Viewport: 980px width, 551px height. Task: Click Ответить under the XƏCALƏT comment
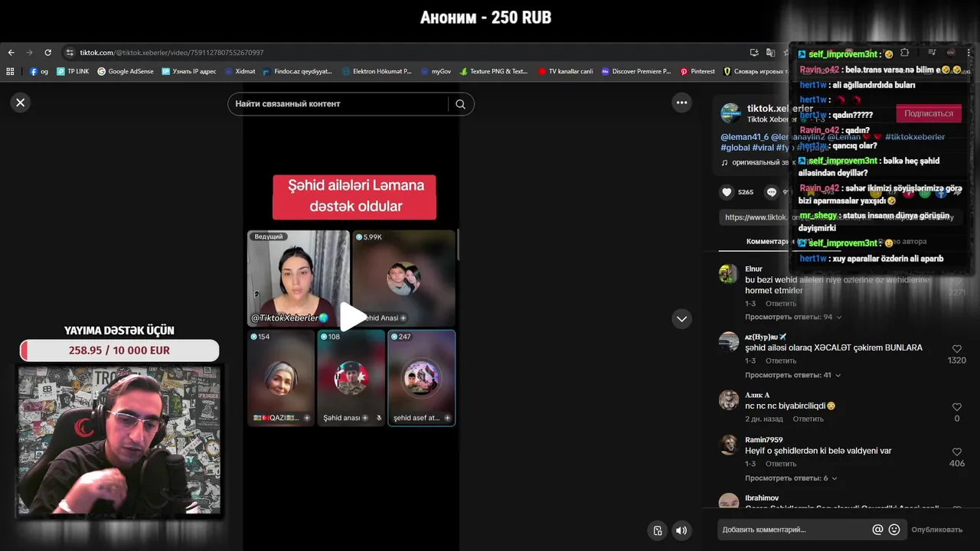click(781, 361)
